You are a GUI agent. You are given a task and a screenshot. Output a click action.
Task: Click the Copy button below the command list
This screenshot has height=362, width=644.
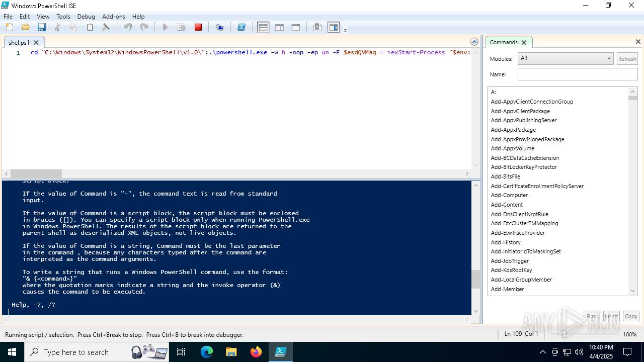pyautogui.click(x=631, y=316)
